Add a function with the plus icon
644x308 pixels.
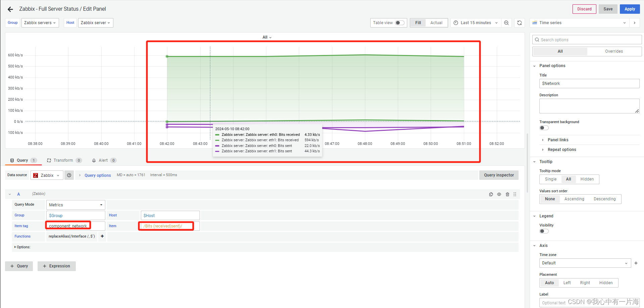tap(102, 236)
